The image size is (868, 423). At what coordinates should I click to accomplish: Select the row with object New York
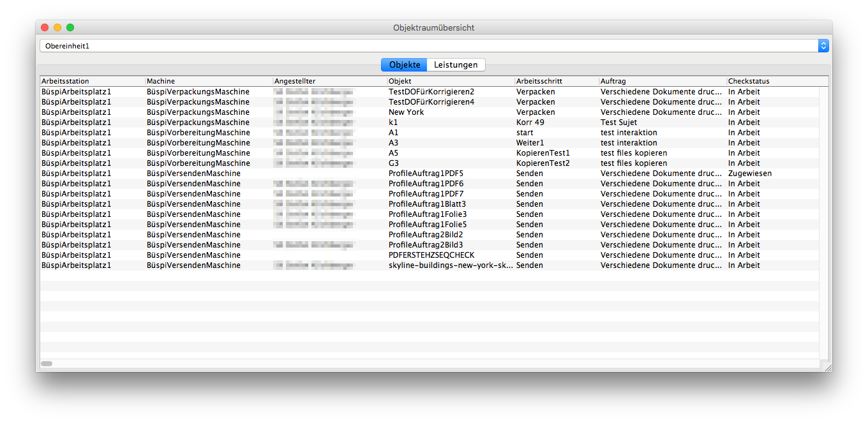tap(406, 112)
